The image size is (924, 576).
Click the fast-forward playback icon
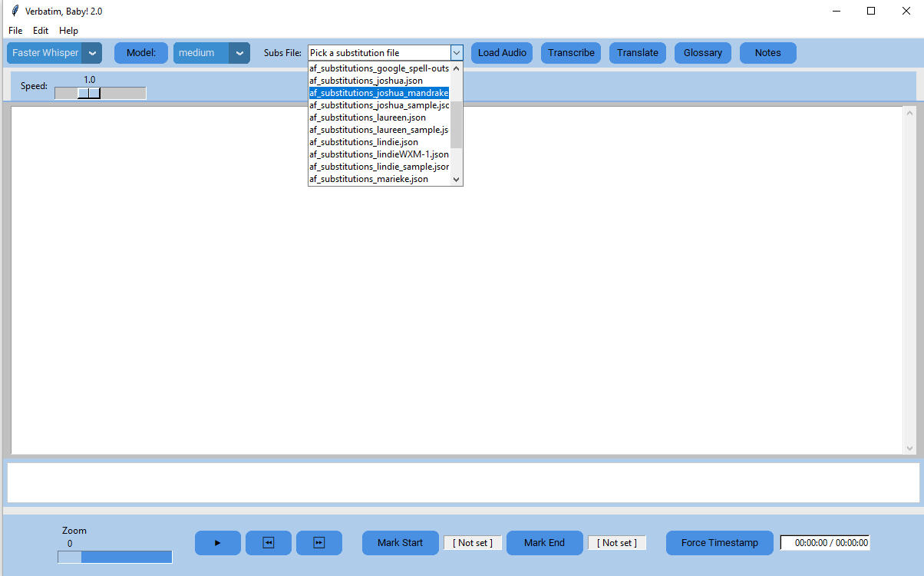(x=319, y=543)
